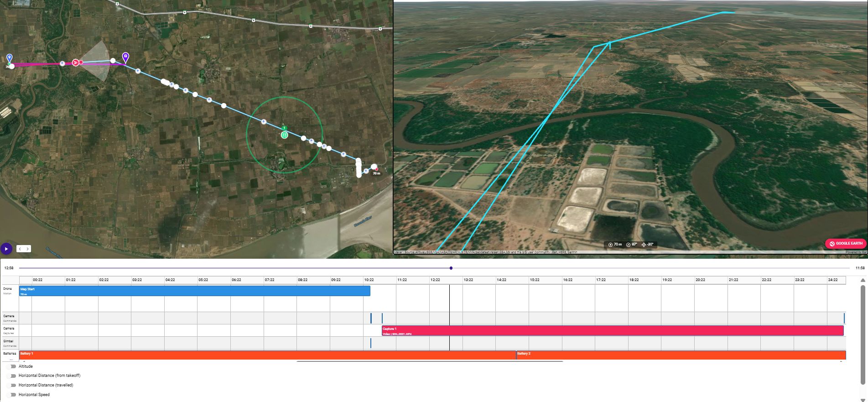Click the timeline scrubber position handle
The width and height of the screenshot is (868, 402).
tap(451, 268)
